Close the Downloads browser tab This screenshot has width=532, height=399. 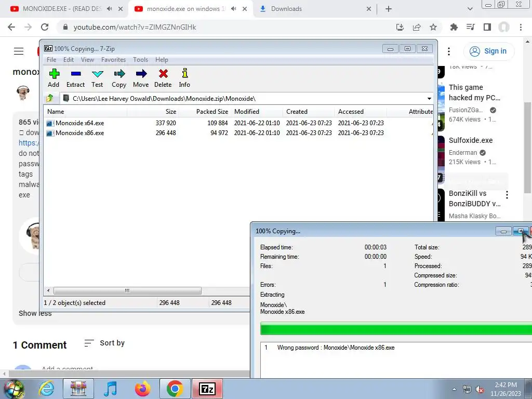[369, 9]
